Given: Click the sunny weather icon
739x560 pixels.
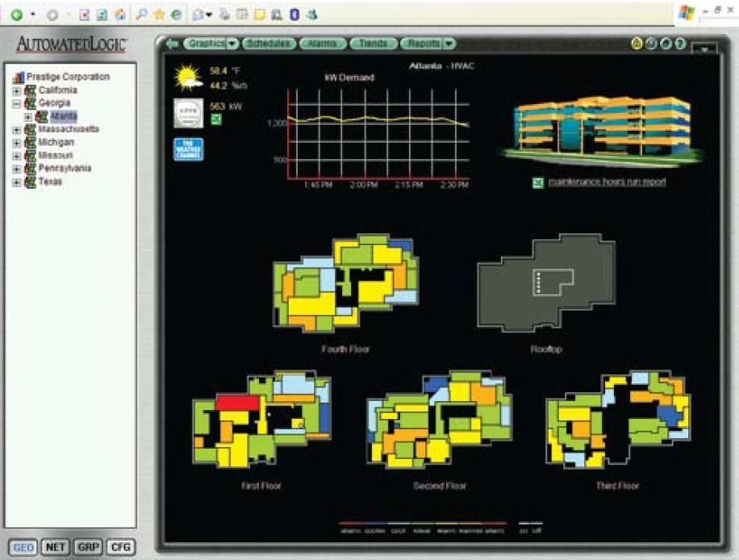Looking at the screenshot, I should pyautogui.click(x=188, y=77).
